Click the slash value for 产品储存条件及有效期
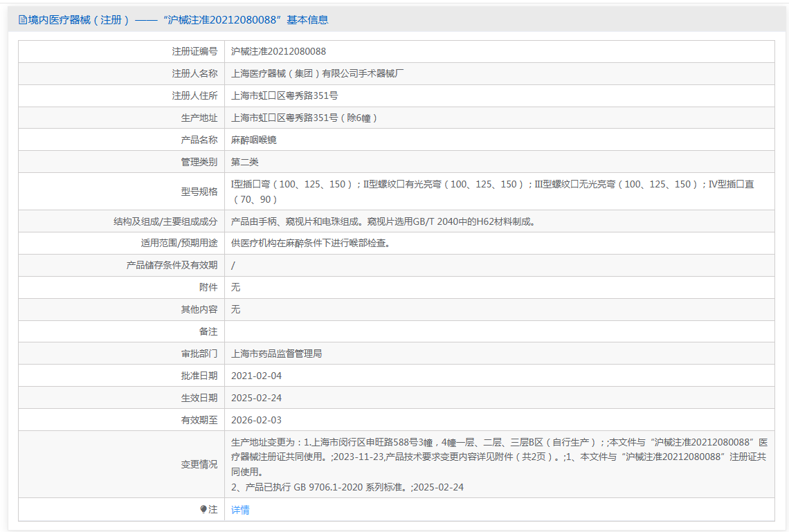The image size is (789, 532). (x=233, y=266)
